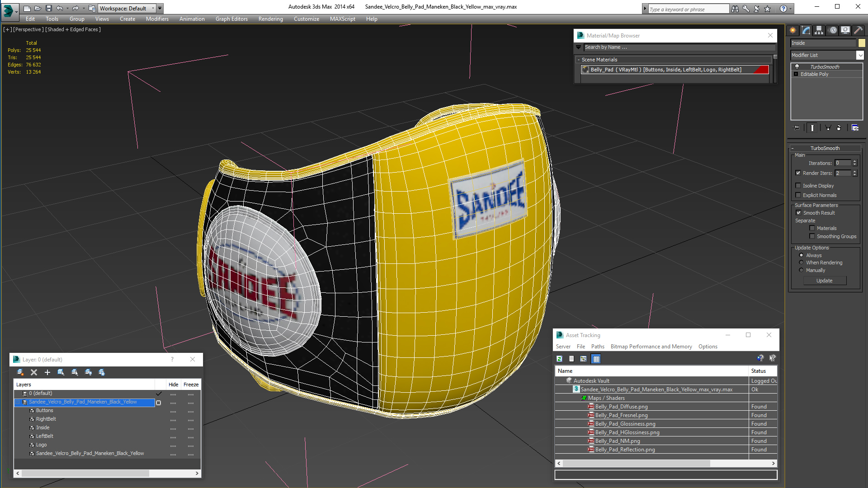Open the Modifier List dropdown

(860, 55)
